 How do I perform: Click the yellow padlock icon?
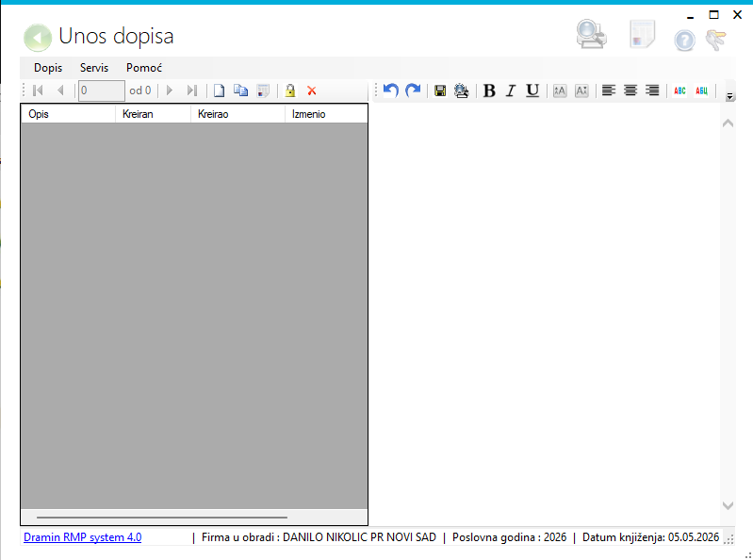pos(290,91)
